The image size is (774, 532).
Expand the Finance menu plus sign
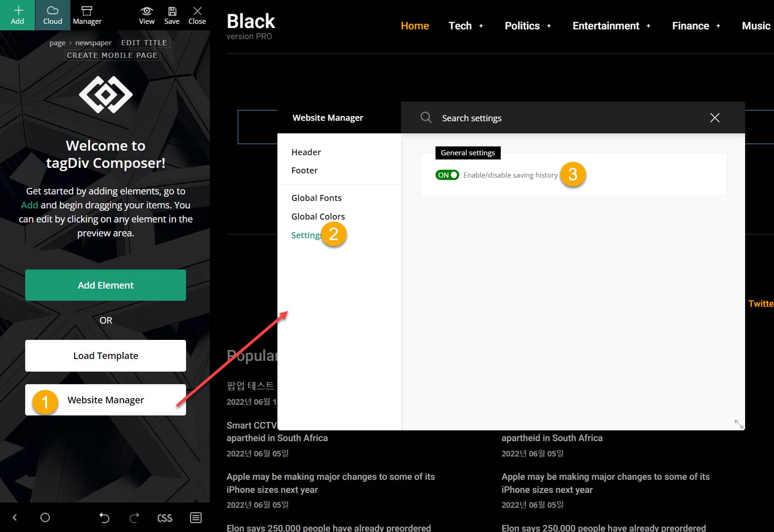[718, 26]
